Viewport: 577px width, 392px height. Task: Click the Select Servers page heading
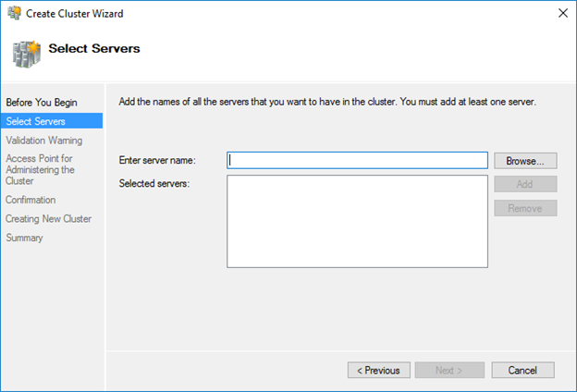click(94, 49)
